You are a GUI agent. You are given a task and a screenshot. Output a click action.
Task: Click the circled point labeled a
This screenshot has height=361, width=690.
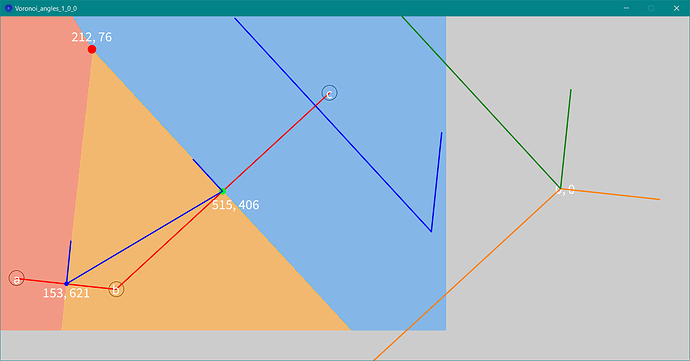[17, 278]
